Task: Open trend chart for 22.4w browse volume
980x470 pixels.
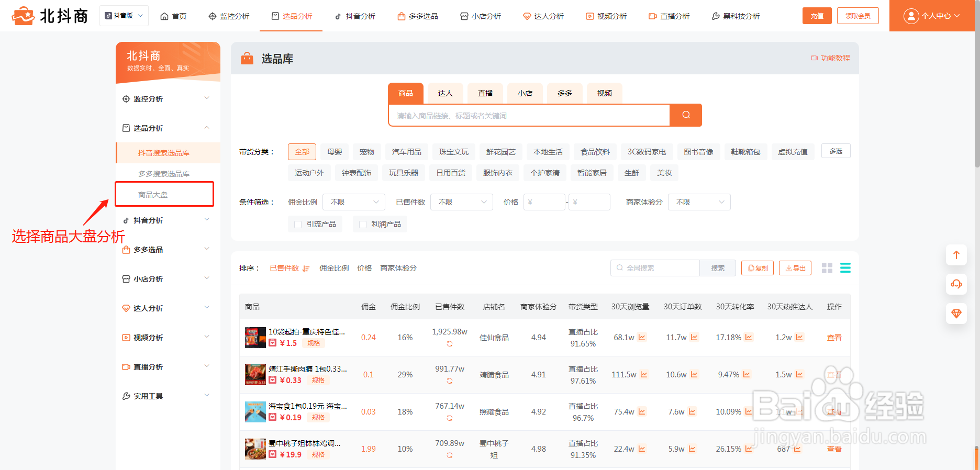Action: pos(642,449)
